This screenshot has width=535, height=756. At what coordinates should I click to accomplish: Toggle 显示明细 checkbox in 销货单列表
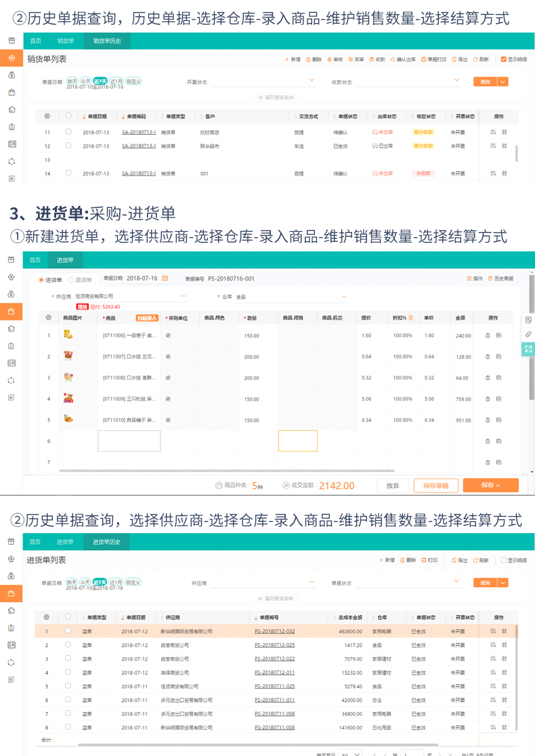503,60
